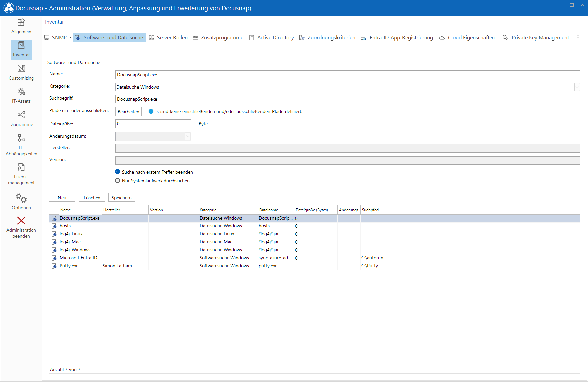Click Bearbeiten to edit paths
Screen dimensions: 588x382
(x=128, y=112)
